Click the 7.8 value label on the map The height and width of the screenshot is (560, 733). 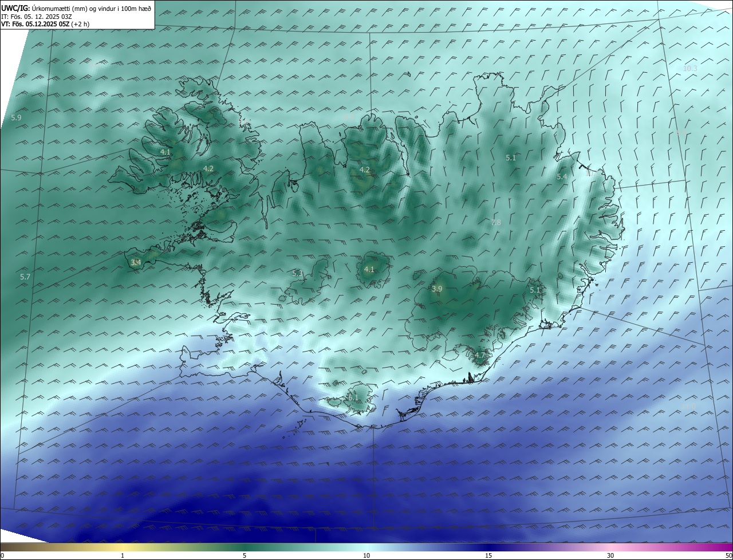[x=496, y=223]
